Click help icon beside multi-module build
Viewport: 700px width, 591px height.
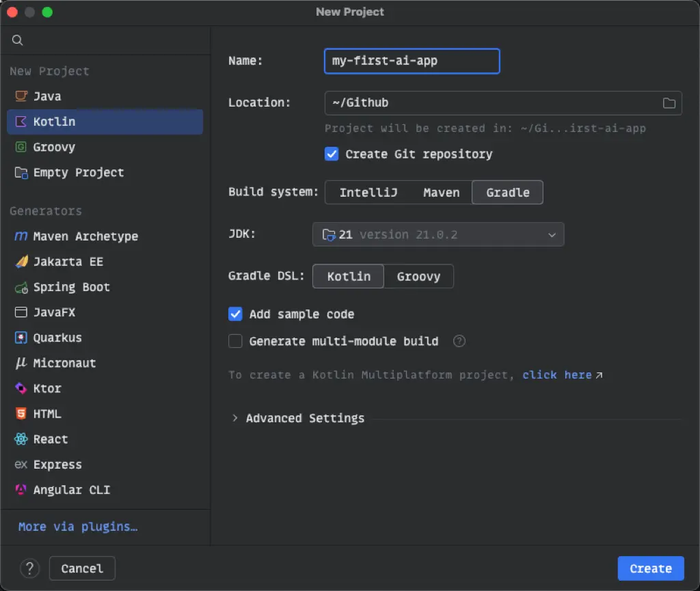point(459,341)
